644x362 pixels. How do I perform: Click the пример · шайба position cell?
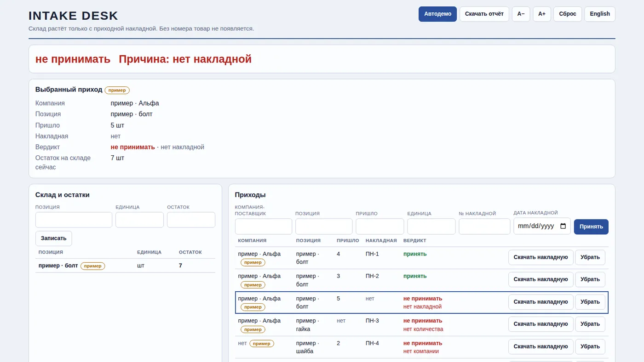pos(313,347)
